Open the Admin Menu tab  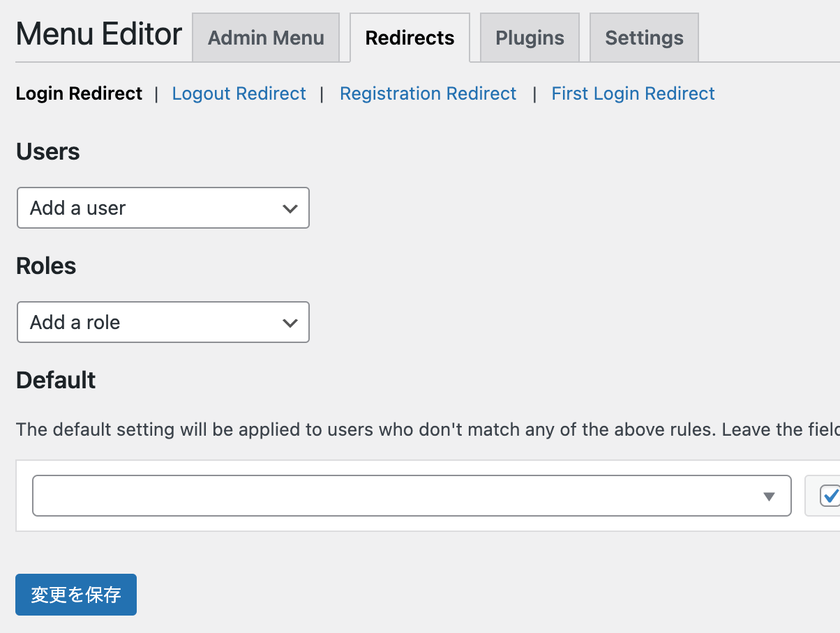[x=266, y=38]
